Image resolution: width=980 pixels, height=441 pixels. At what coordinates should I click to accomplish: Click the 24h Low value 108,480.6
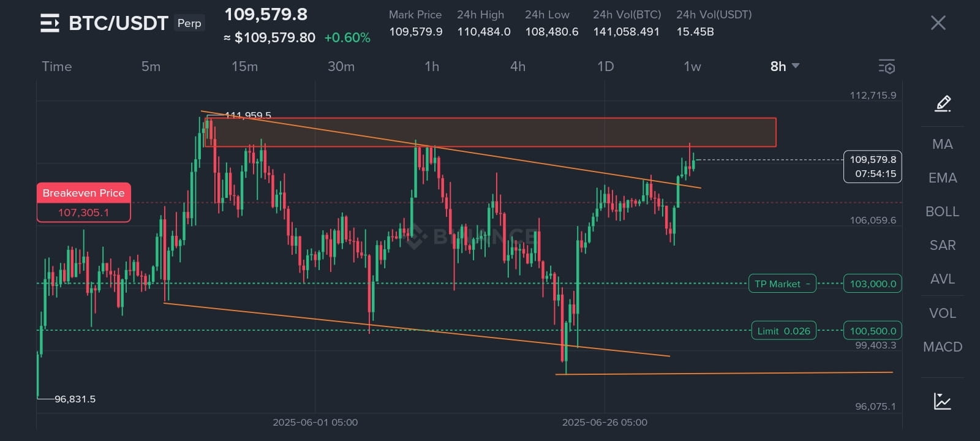pyautogui.click(x=552, y=31)
